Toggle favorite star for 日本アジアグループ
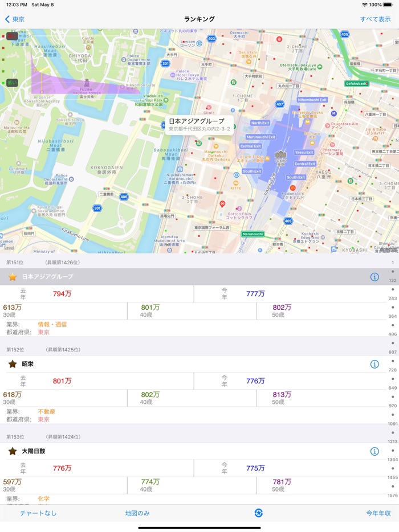Screen dimensions: 399x532 13,277
